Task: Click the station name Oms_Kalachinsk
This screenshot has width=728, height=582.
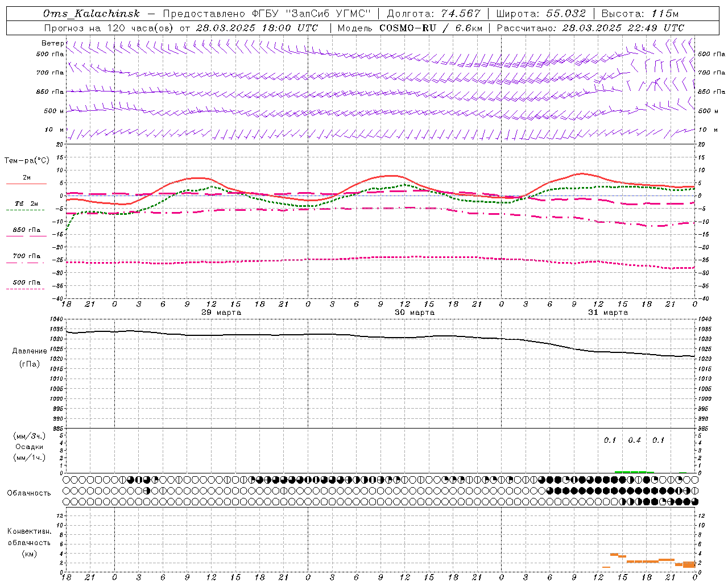Action: [x=92, y=14]
